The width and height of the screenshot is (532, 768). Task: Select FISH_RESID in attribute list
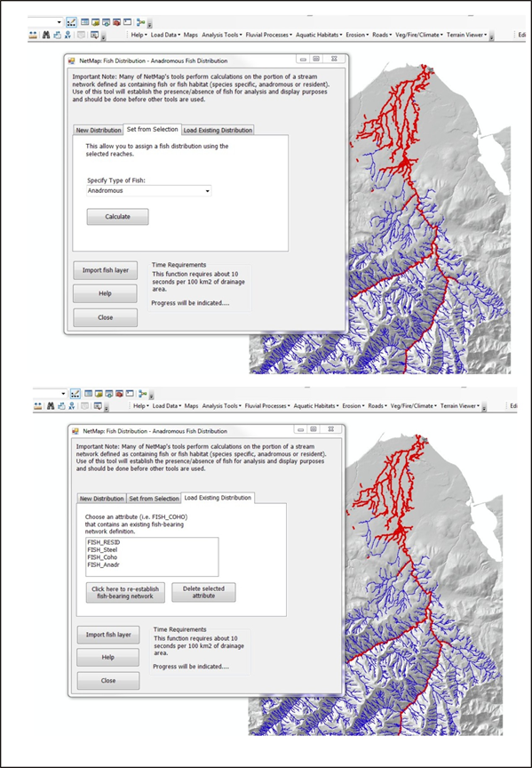tap(104, 543)
